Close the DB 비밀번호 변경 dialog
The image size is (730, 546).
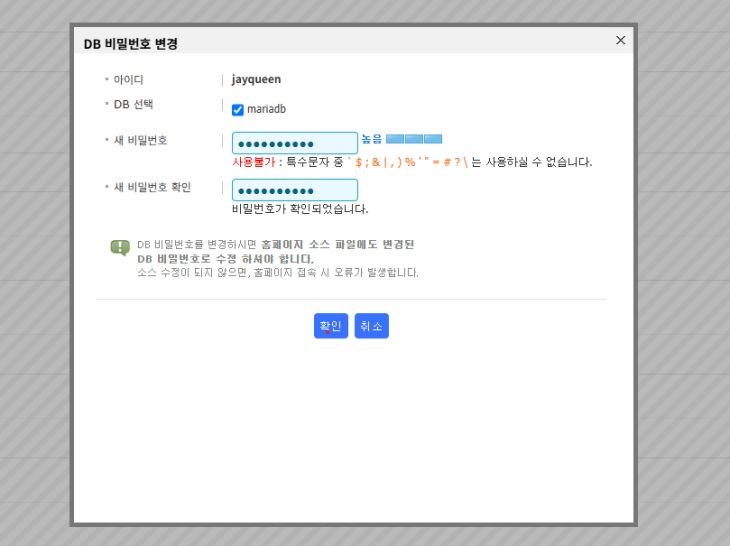pyautogui.click(x=620, y=40)
